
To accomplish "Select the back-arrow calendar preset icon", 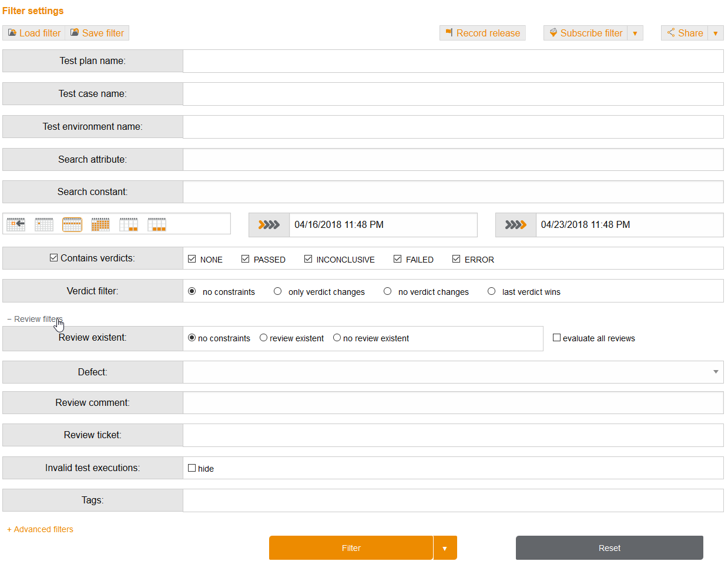I will click(x=15, y=224).
